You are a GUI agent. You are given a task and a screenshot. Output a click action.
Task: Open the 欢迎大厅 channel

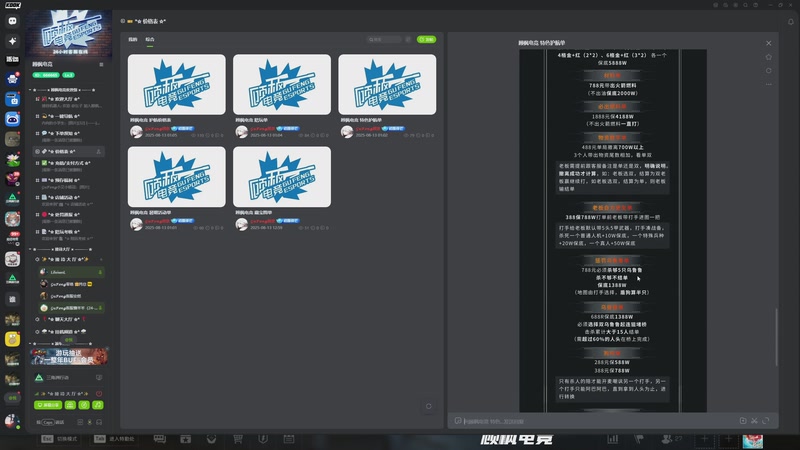[x=68, y=102]
